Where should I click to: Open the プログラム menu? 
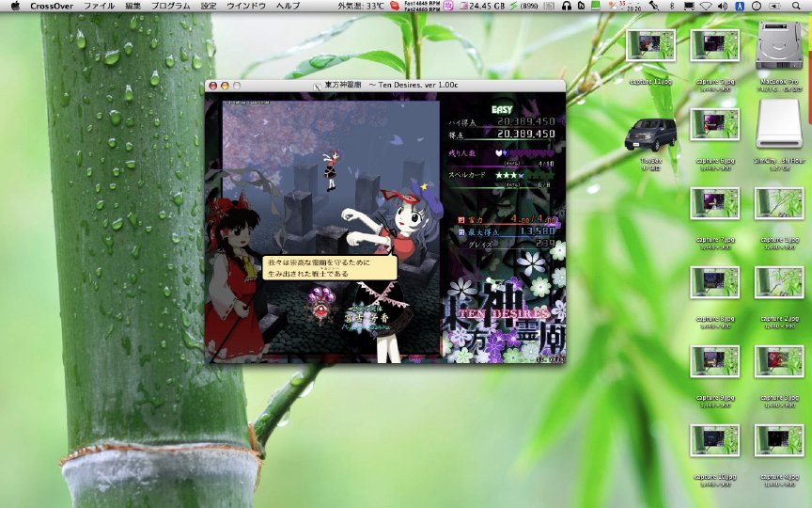tap(170, 6)
